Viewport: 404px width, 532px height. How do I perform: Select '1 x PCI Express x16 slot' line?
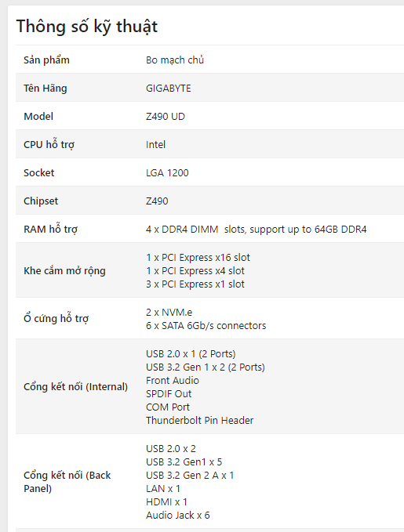point(198,258)
